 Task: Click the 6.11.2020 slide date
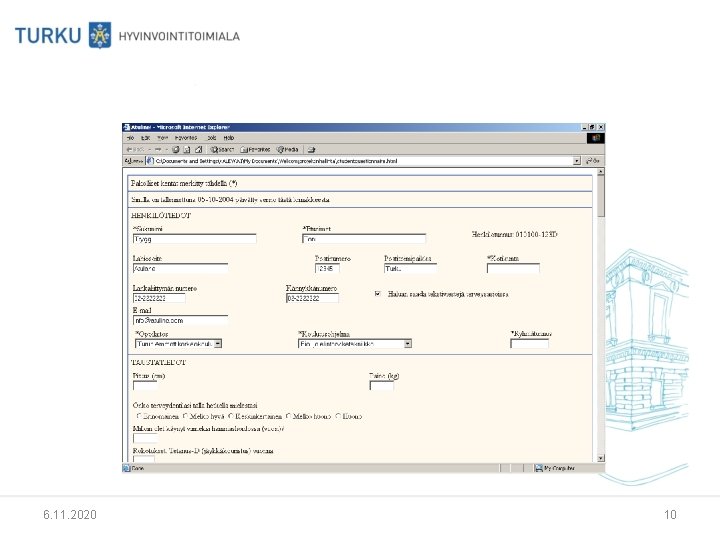click(70, 515)
